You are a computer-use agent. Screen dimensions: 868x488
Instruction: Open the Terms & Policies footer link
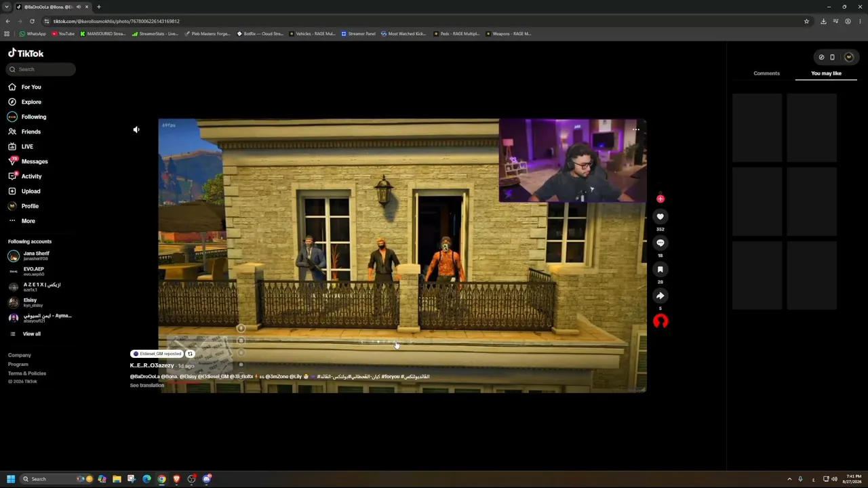click(27, 373)
